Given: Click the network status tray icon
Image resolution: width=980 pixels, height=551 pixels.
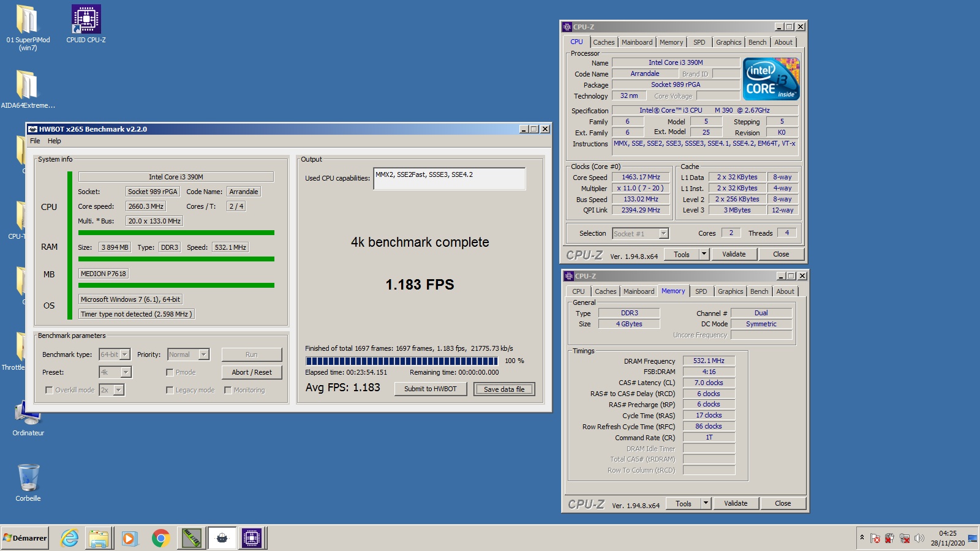Looking at the screenshot, I should coord(904,538).
